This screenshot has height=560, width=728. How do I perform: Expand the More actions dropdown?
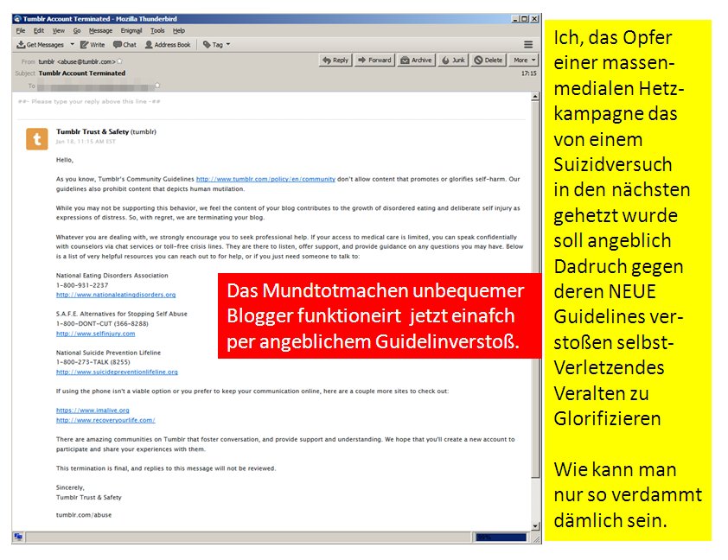tap(524, 60)
